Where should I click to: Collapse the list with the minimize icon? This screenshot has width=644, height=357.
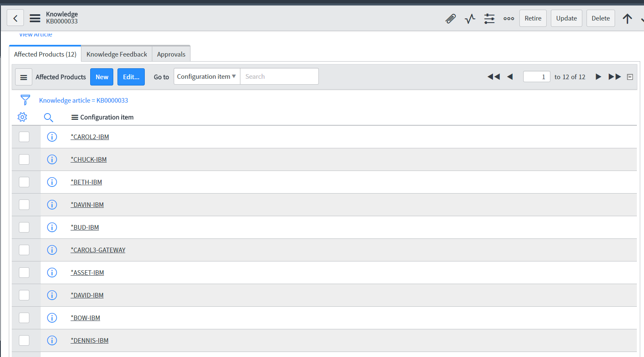(630, 77)
